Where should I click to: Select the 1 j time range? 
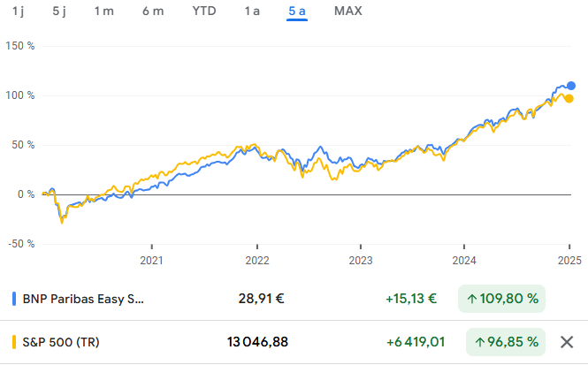point(19,11)
